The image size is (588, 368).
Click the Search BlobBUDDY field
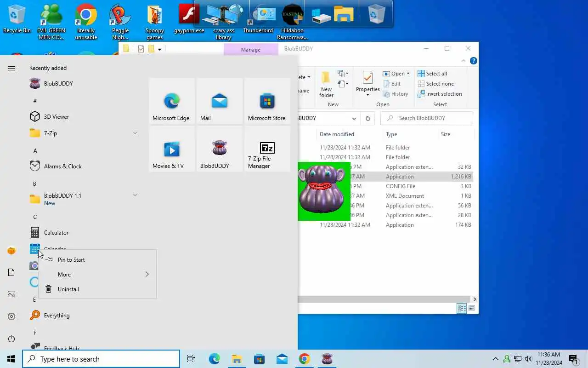coord(427,118)
